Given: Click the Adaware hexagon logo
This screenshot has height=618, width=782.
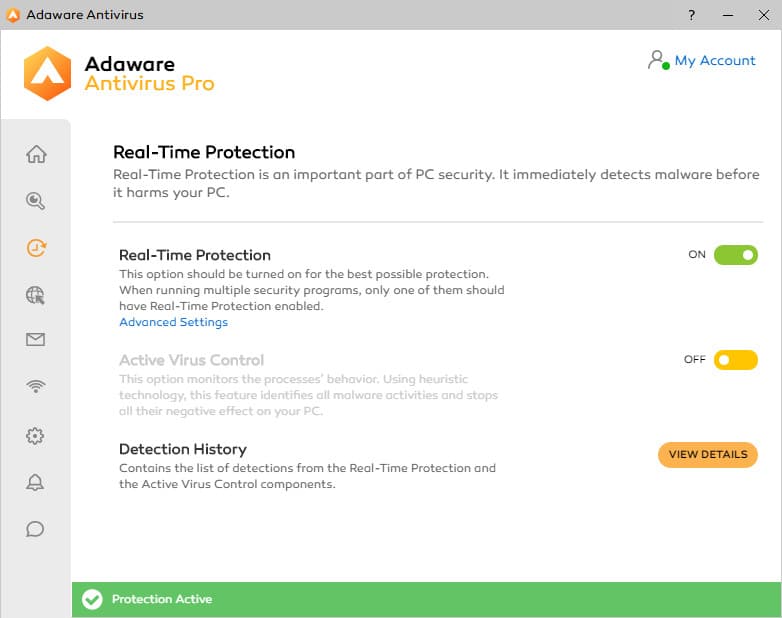Looking at the screenshot, I should [x=47, y=73].
